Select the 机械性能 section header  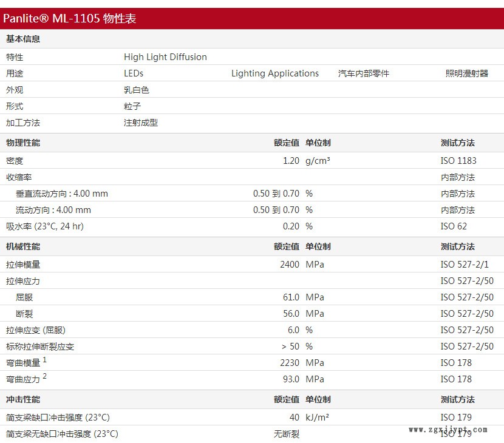23,246
